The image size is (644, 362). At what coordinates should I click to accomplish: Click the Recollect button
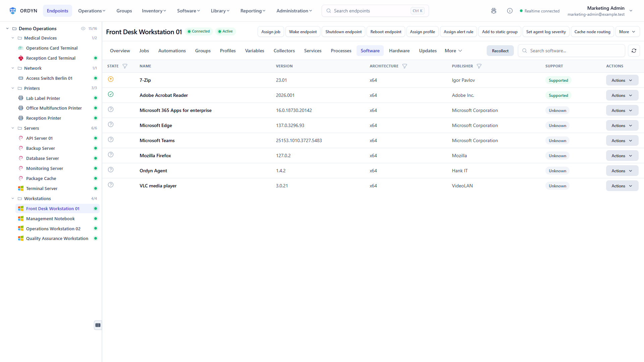click(500, 51)
